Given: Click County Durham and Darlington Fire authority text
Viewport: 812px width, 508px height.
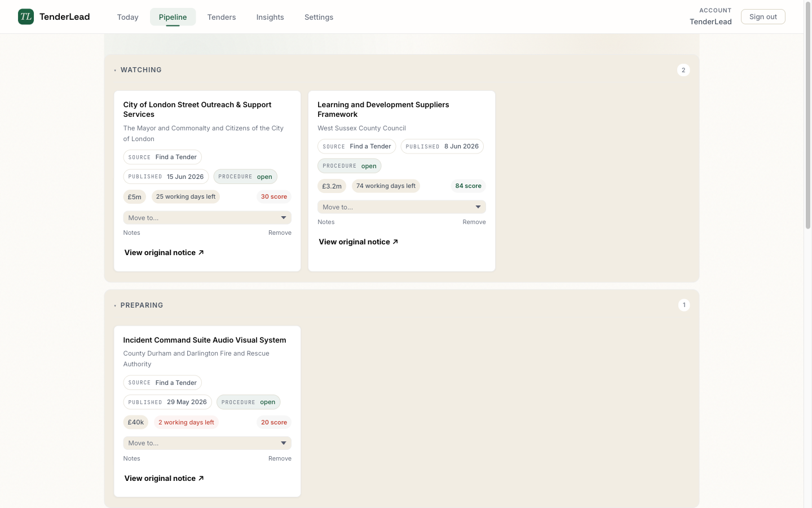Looking at the screenshot, I should [196, 359].
